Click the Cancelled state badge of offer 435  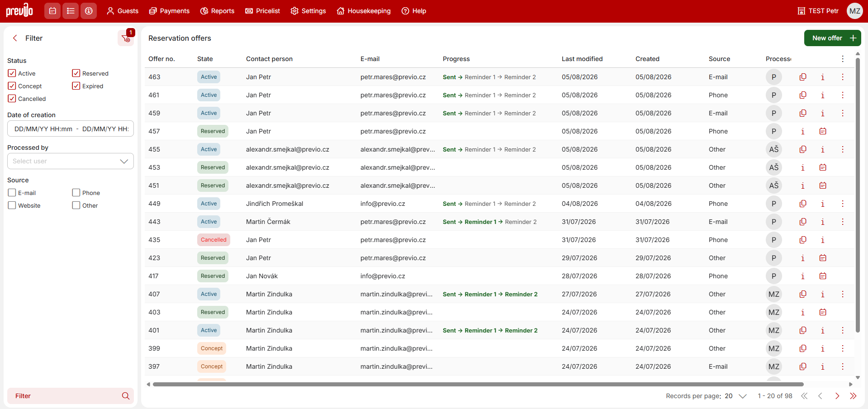tap(213, 240)
